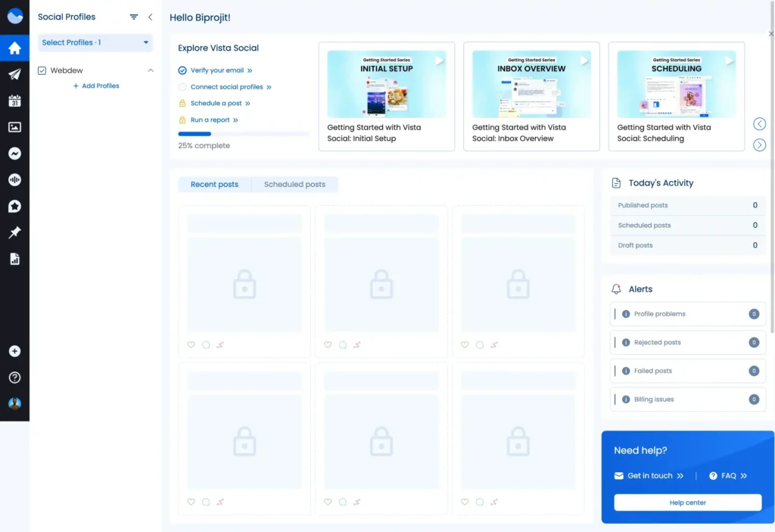The image size is (775, 532).
Task: Select the Listening sound-wave icon
Action: (x=14, y=179)
